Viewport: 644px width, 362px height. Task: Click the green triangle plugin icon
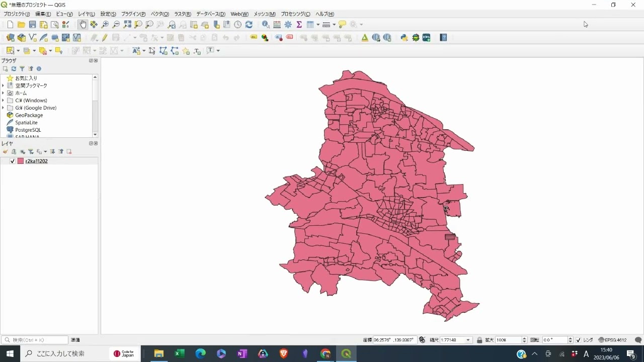pyautogui.click(x=365, y=37)
